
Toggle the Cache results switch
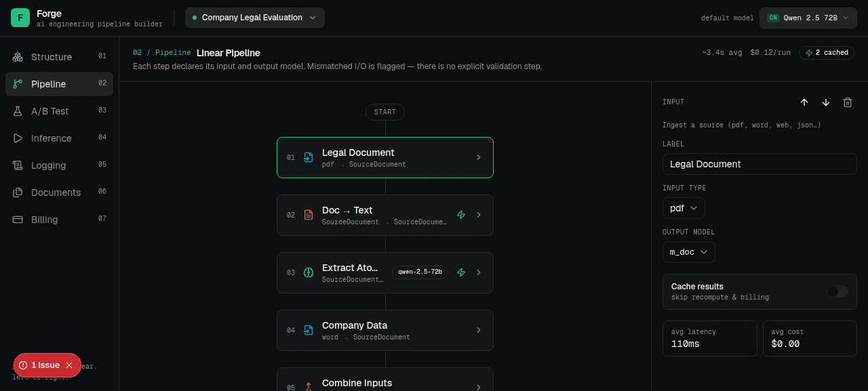point(837,291)
